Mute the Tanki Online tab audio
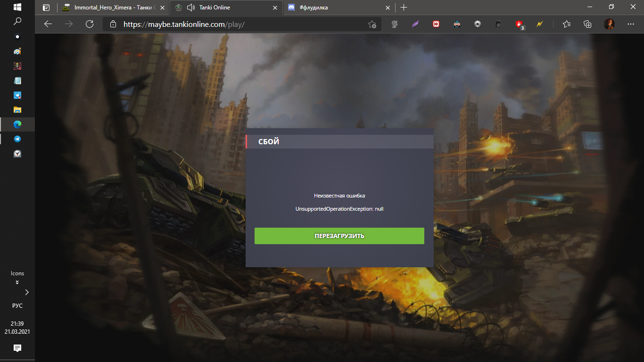This screenshot has height=362, width=644. tap(191, 8)
